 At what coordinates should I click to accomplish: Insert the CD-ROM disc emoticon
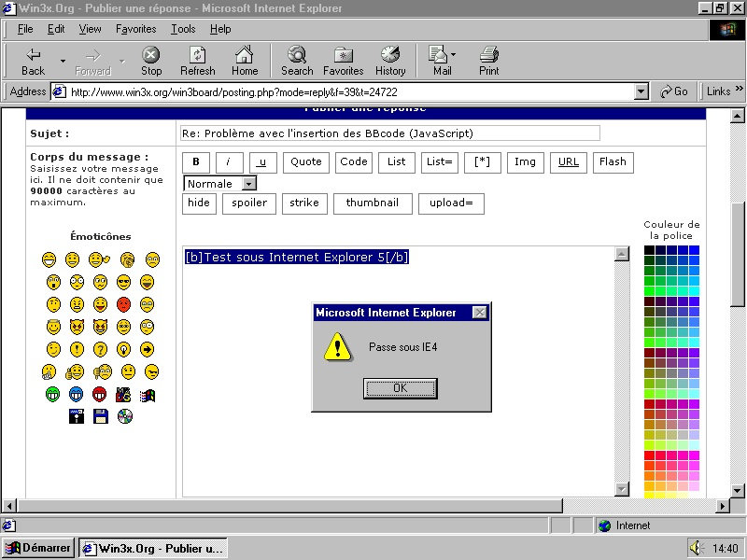125,416
